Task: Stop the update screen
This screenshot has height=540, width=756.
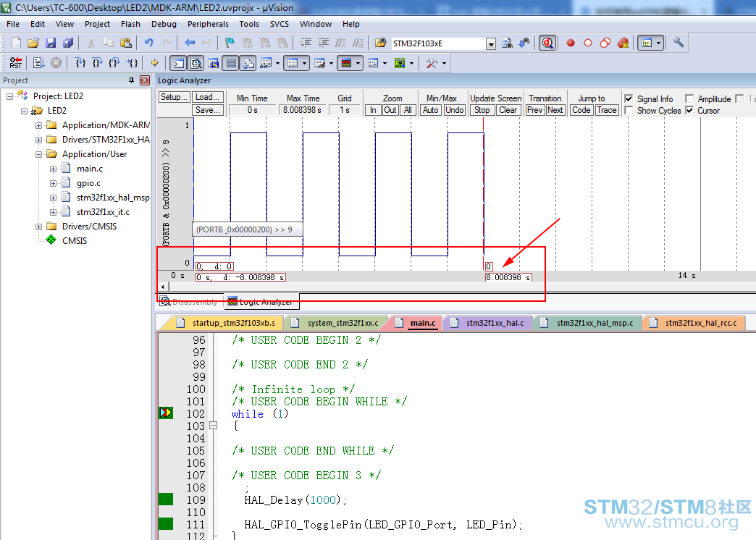Action: [482, 110]
